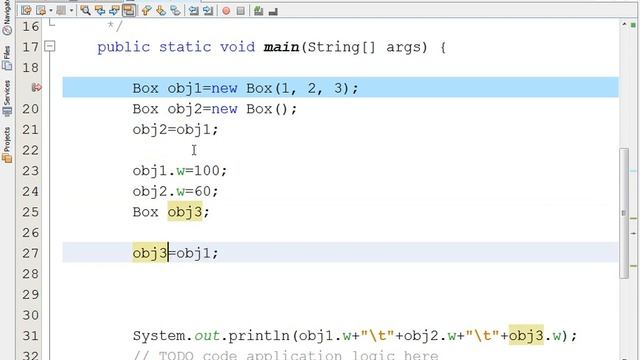Click highlighted obj3 inside the println call
This screenshot has width=640, height=360.
526,336
